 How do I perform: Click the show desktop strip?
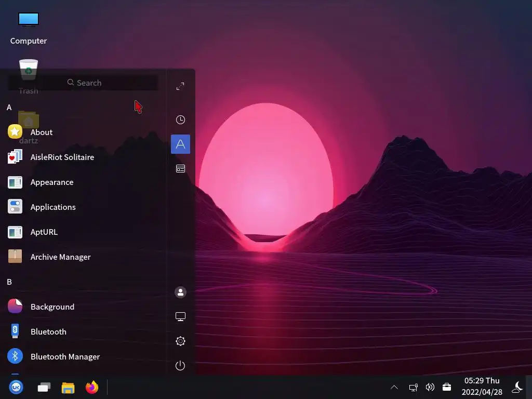pos(529,387)
